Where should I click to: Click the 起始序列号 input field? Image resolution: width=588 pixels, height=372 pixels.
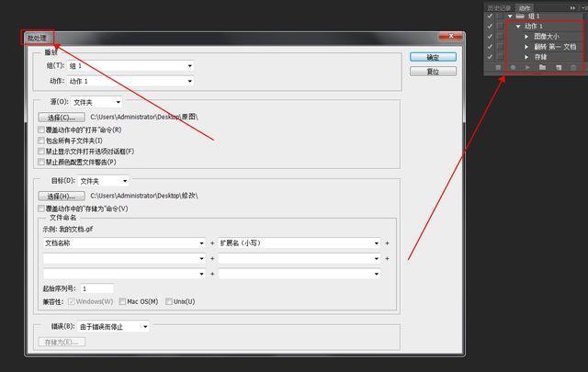pyautogui.click(x=97, y=288)
